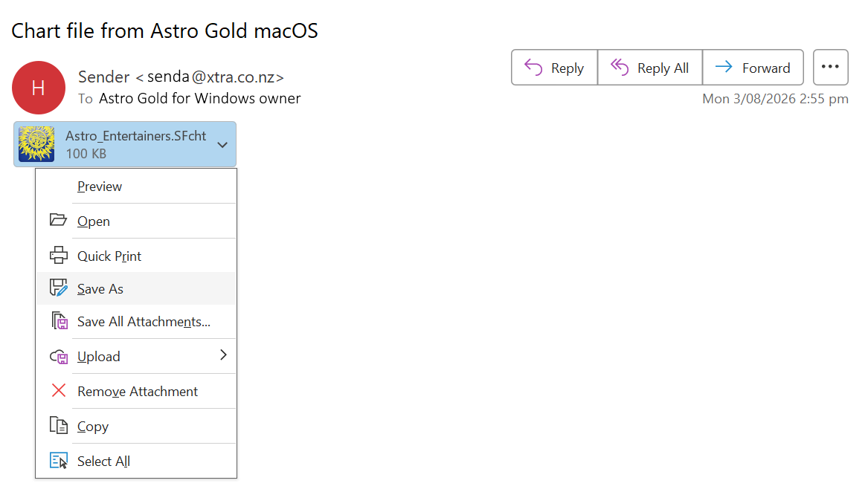The image size is (868, 489).
Task: Choose Preview from the attachment menu
Action: [x=136, y=187]
